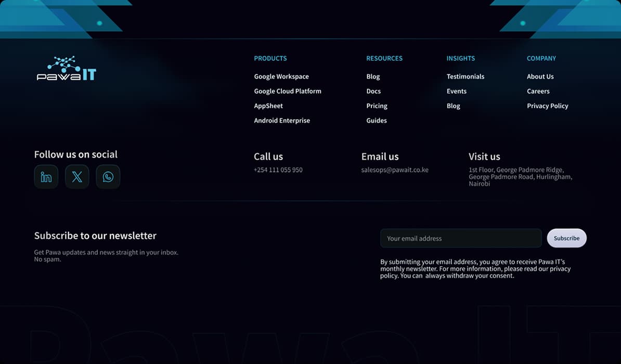Open the Blog under Resources
The image size is (621, 364).
coord(373,76)
